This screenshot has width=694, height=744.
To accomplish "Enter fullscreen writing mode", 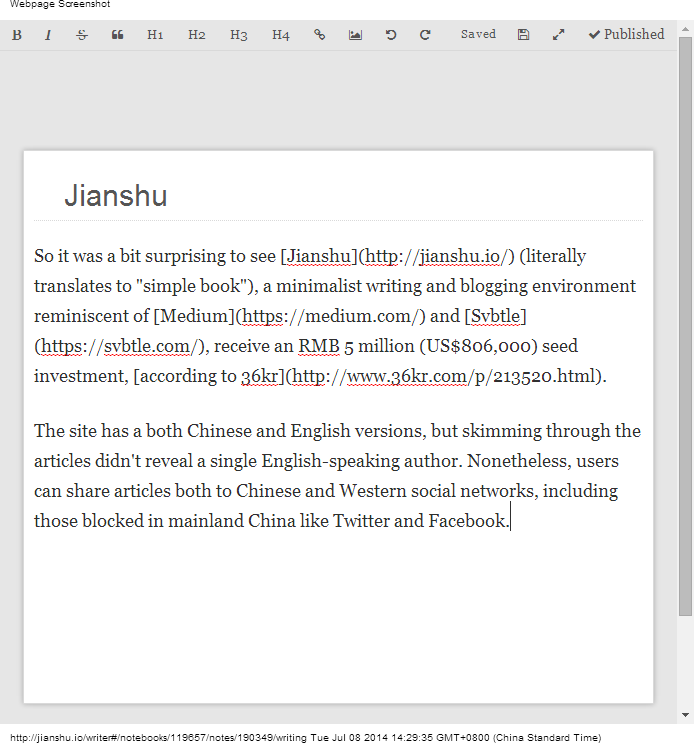I will pos(558,35).
